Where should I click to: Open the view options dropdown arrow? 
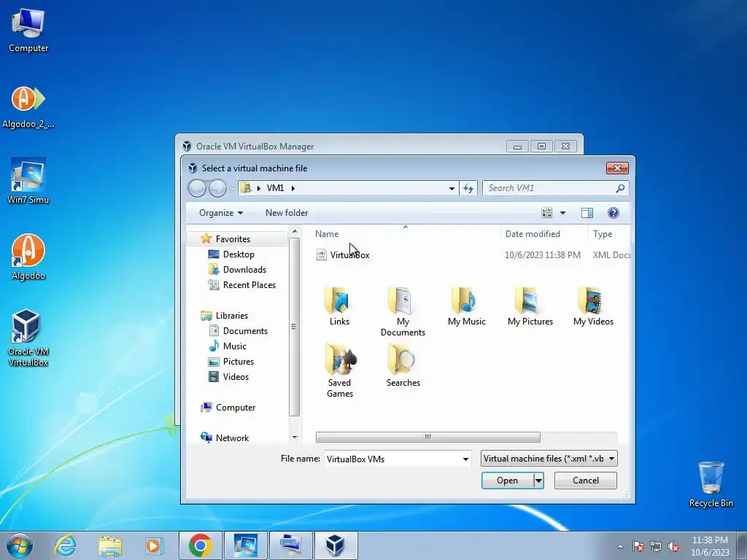pyautogui.click(x=562, y=213)
